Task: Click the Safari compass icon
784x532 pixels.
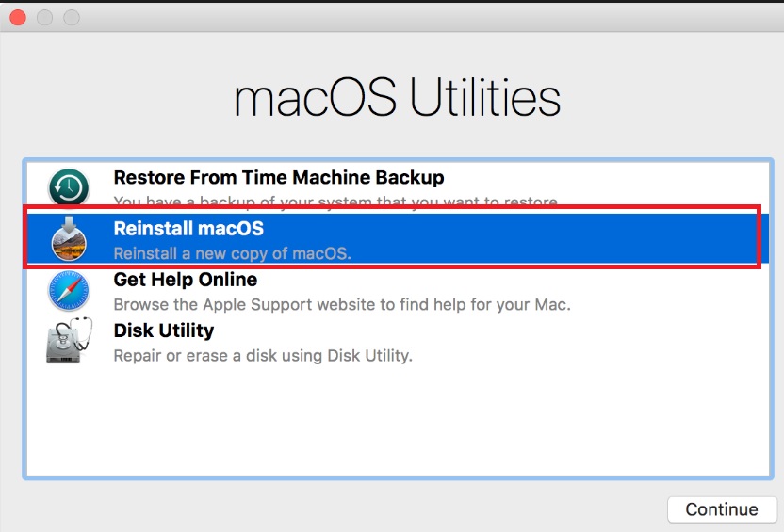Action: pos(69,291)
